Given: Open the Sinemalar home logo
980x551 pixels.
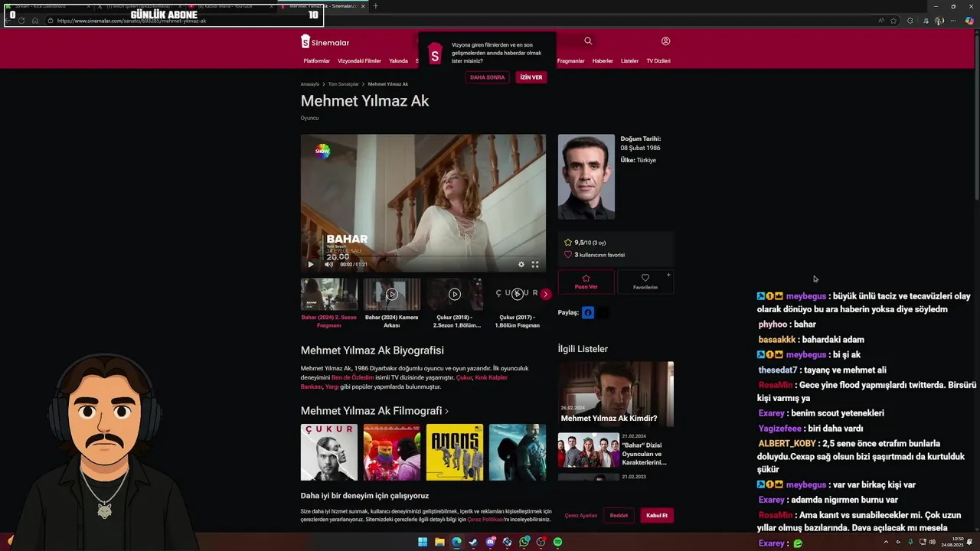Looking at the screenshot, I should (x=325, y=42).
